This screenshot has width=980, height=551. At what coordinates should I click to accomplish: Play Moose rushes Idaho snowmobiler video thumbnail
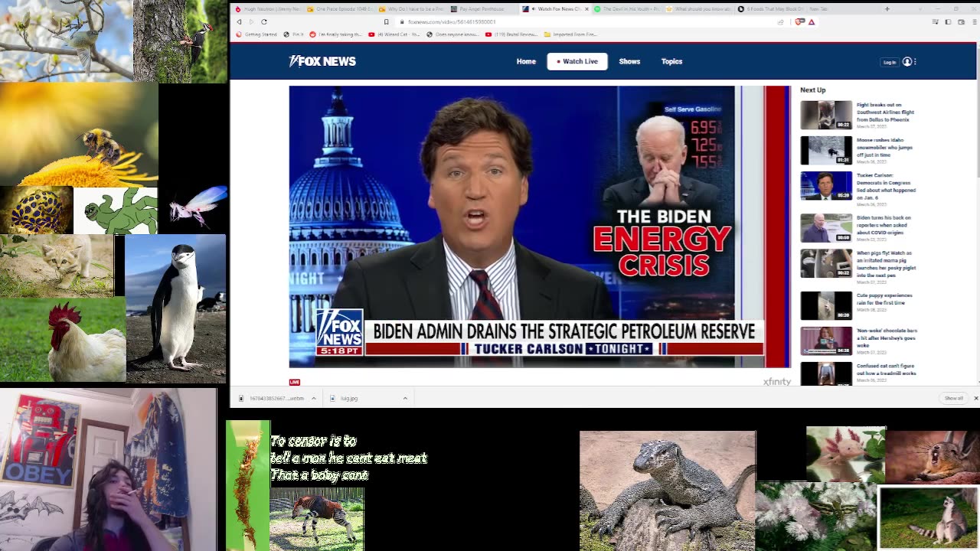pyautogui.click(x=826, y=150)
